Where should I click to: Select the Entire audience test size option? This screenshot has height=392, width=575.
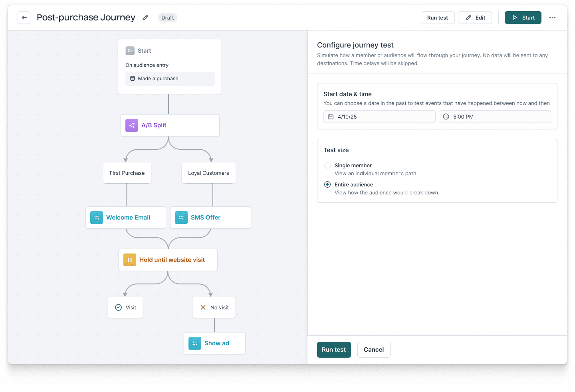pyautogui.click(x=327, y=184)
